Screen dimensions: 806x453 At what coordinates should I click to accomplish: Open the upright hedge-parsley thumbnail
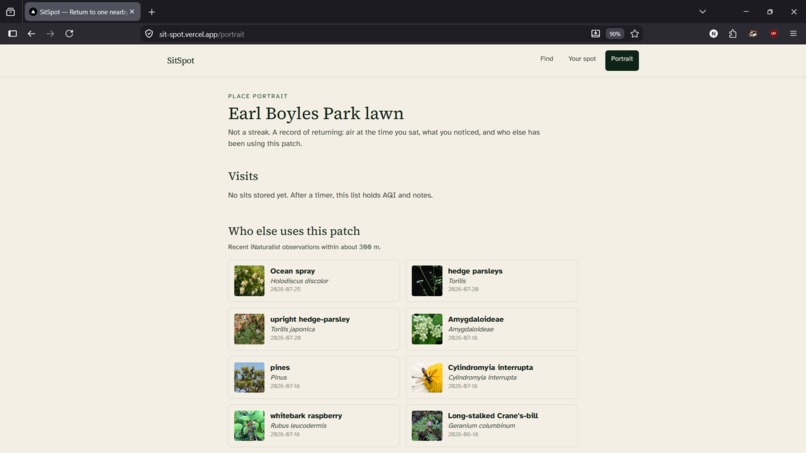pyautogui.click(x=249, y=329)
